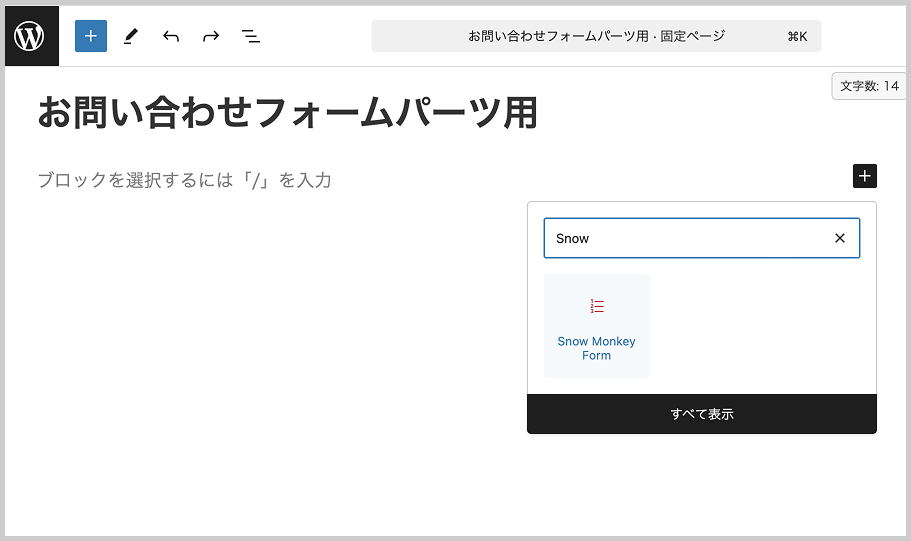Viewport: 911px width, 541px height.
Task: Open the command palette title bar
Action: click(596, 36)
